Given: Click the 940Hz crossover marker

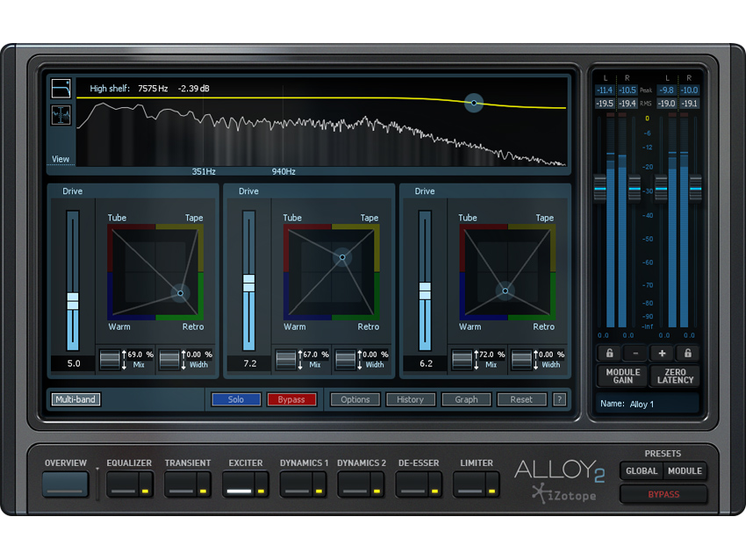Looking at the screenshot, I should click(283, 171).
